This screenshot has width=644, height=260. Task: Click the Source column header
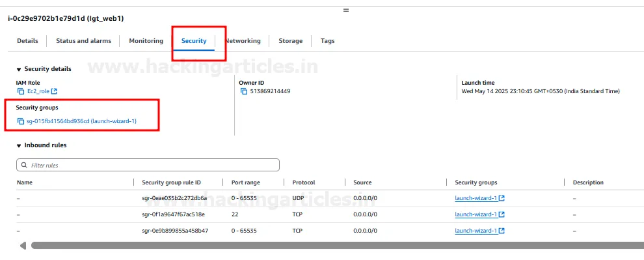tap(362, 182)
